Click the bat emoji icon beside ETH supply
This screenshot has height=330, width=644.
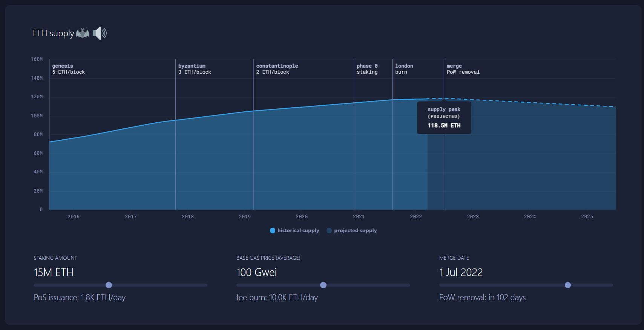[83, 33]
